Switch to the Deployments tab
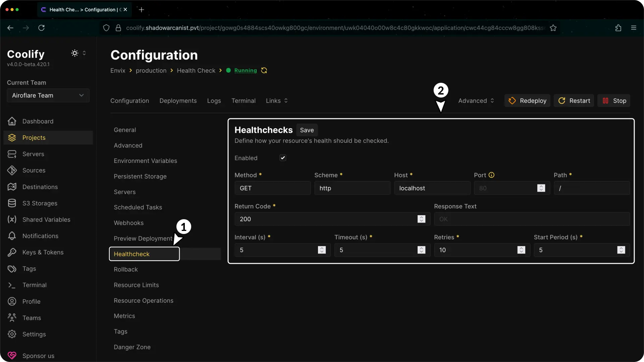Screen dimensions: 644x362 tap(178, 101)
